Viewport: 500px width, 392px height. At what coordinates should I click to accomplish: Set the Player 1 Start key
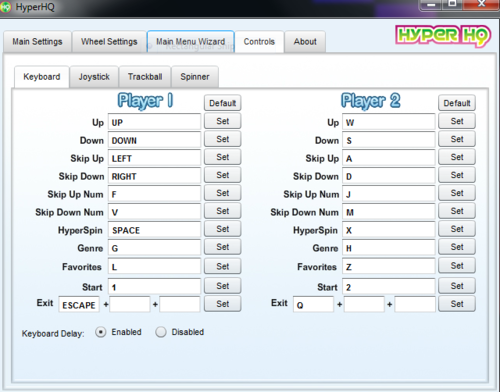[x=222, y=286]
